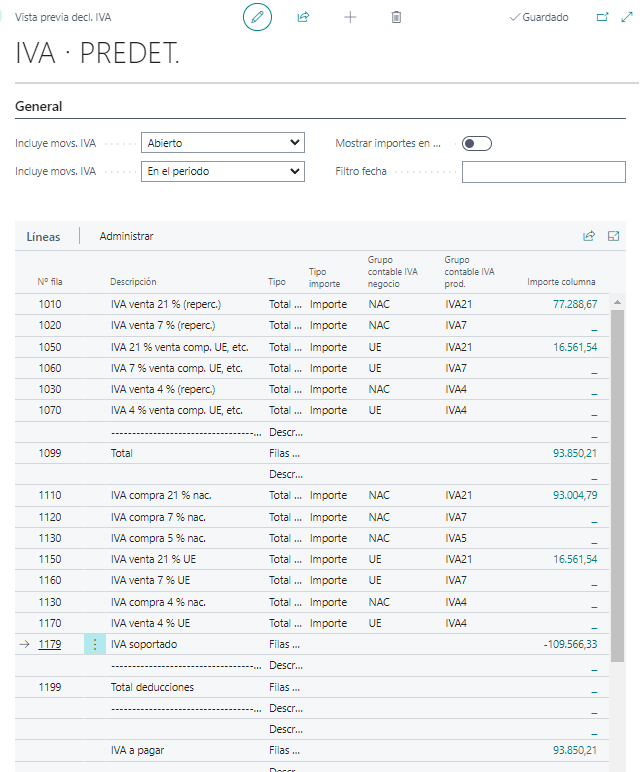
Task: Open row number 1179 link
Action: point(49,645)
